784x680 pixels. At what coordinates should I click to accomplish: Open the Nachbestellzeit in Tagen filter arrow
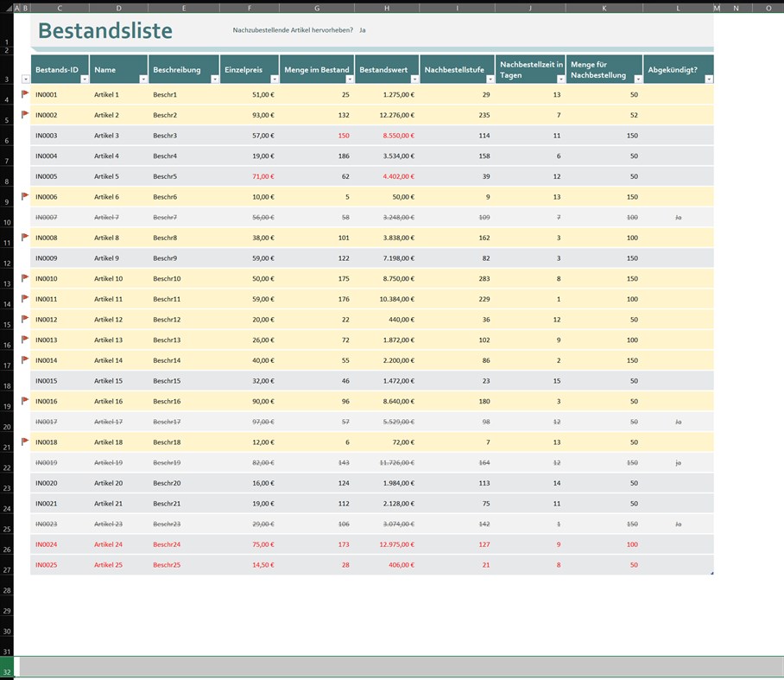561,79
